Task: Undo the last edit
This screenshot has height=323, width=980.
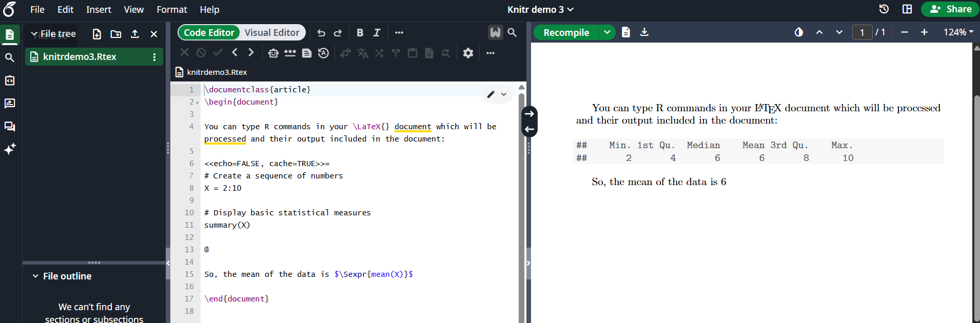Action: 321,33
